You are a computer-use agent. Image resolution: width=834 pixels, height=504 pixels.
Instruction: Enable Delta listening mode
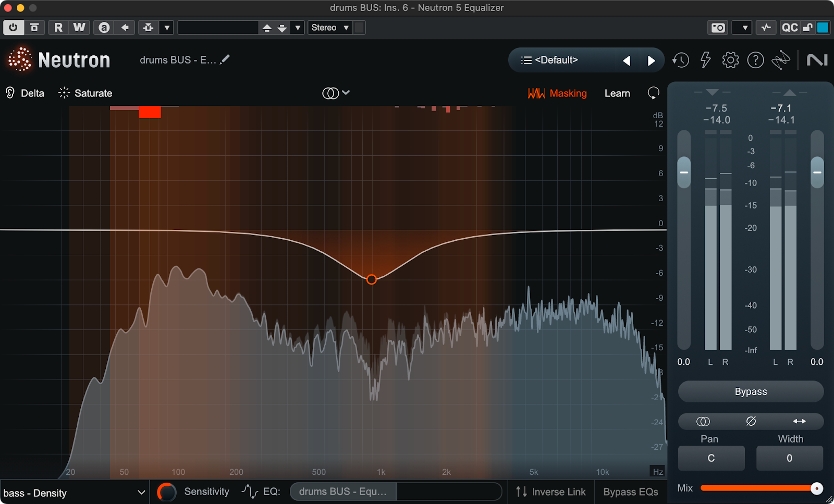(25, 93)
